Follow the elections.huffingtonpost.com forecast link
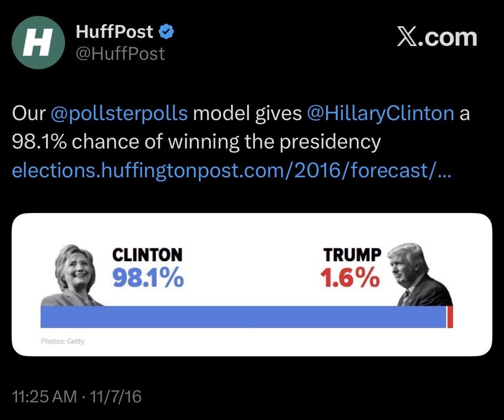The height and width of the screenshot is (420, 504). pos(231,170)
